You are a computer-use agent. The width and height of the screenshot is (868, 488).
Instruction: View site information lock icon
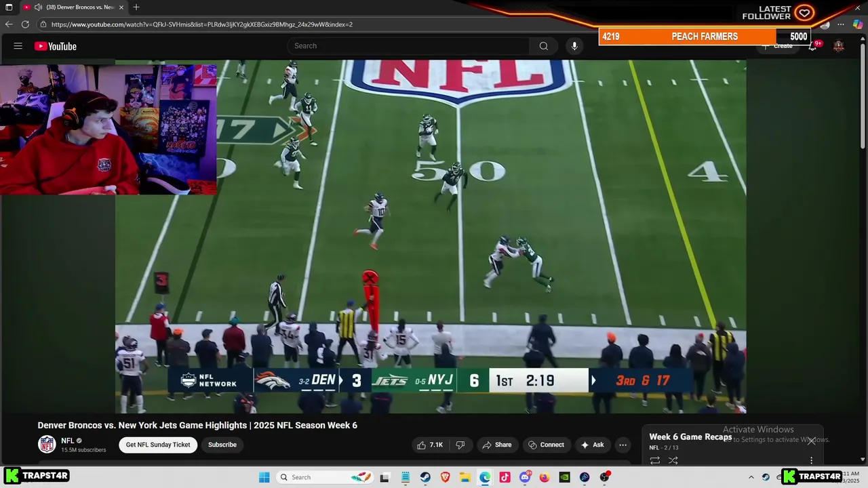pos(43,24)
